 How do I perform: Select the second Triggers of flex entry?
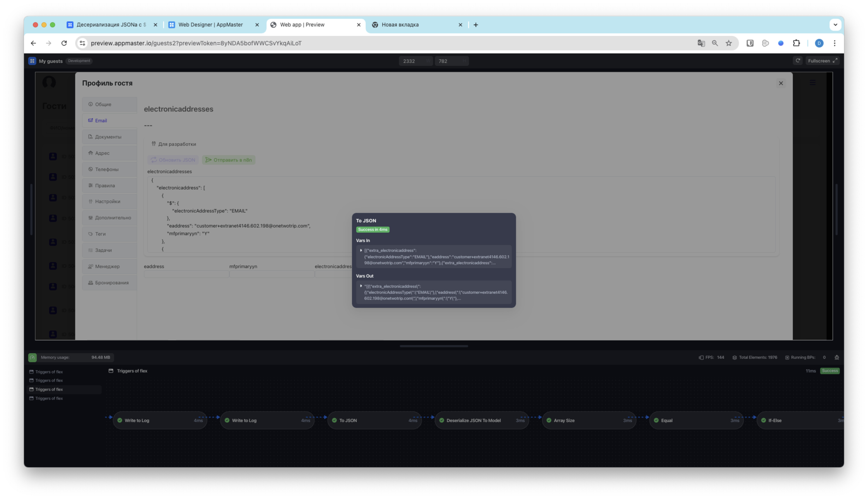(x=64, y=380)
